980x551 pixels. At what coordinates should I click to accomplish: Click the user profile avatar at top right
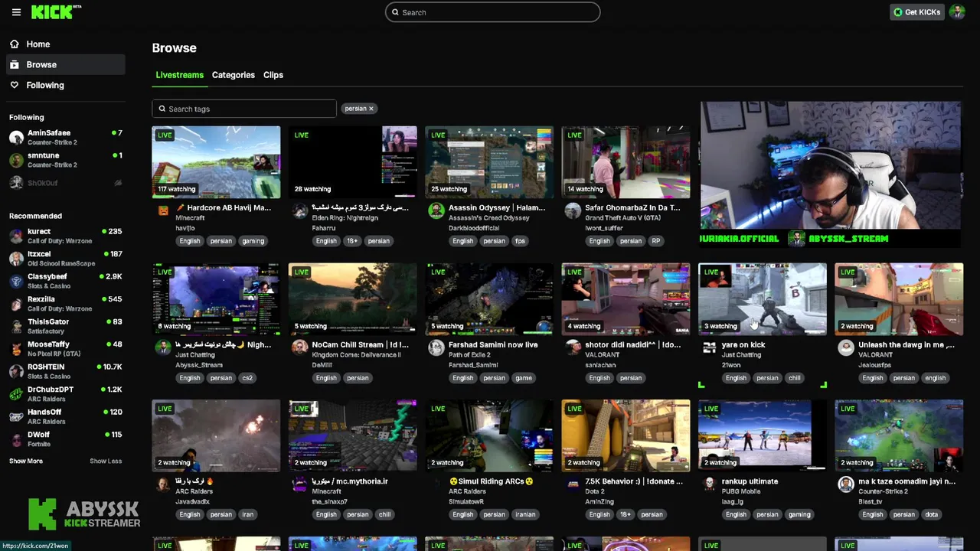(x=956, y=12)
